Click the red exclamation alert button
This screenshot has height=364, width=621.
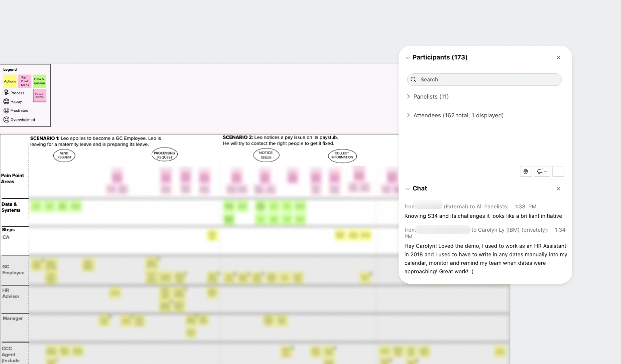tap(558, 171)
